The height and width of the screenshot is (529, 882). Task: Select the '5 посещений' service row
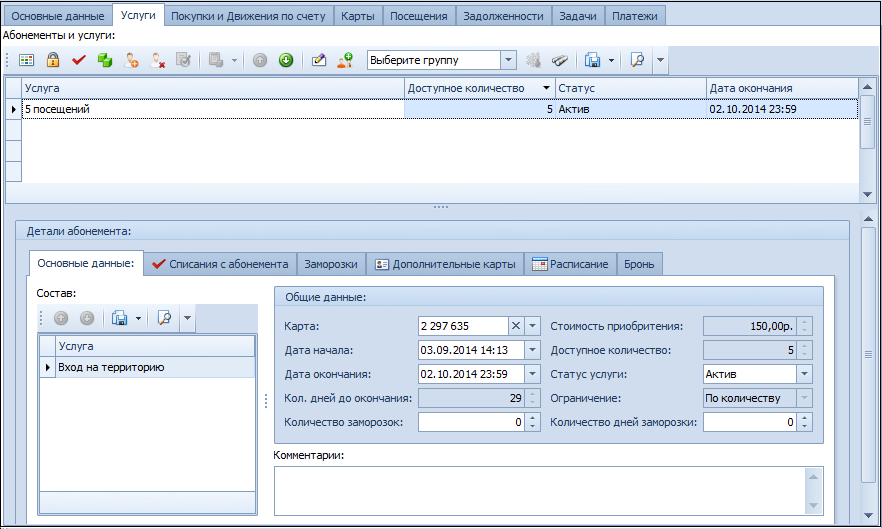coord(440,109)
